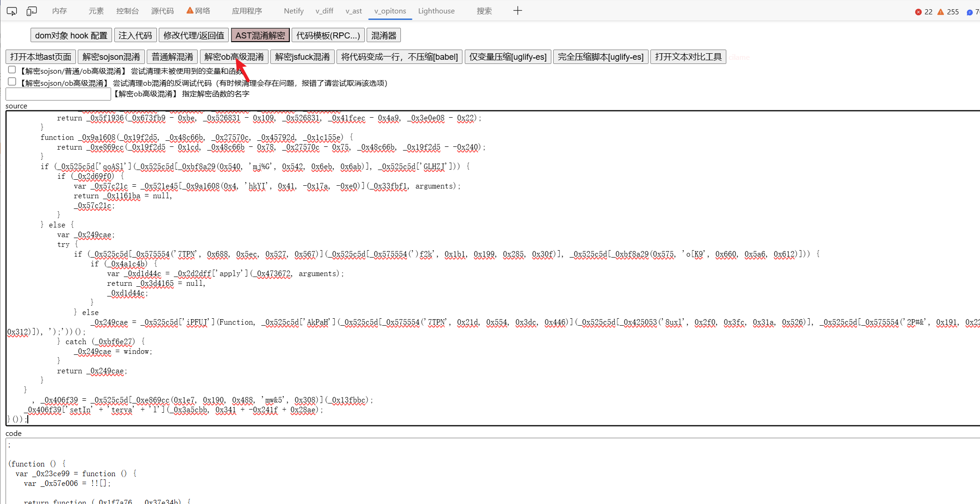Screen dimensions: 980x504
Task: Click the inspect element picker icon
Action: (12, 11)
